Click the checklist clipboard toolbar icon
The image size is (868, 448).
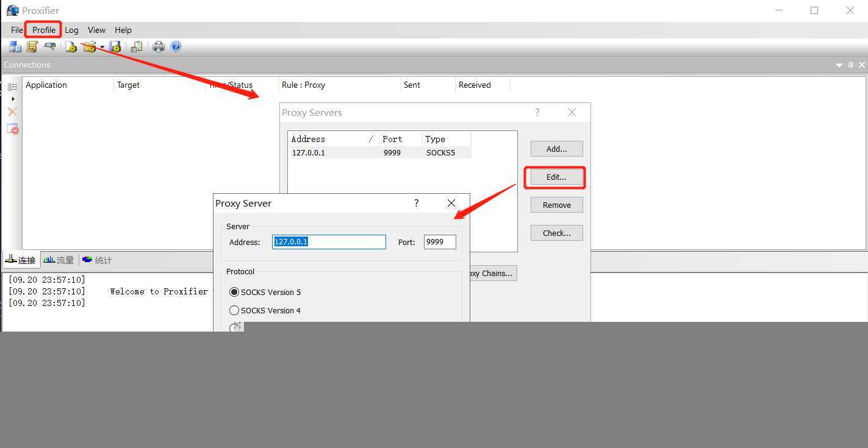[x=137, y=47]
